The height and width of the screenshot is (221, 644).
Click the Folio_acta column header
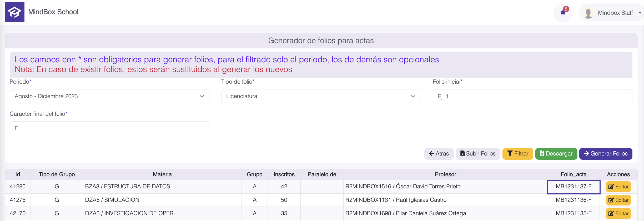[573, 174]
